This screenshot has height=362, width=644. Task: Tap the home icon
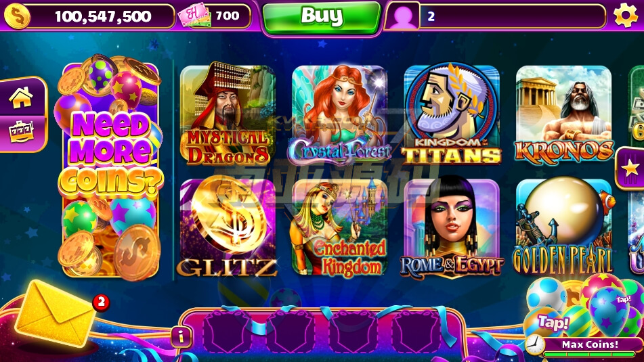[21, 98]
